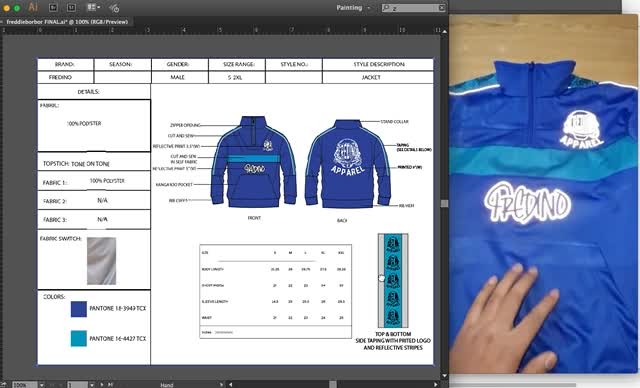Jump to the last artboard
The height and width of the screenshot is (388, 640).
click(110, 384)
